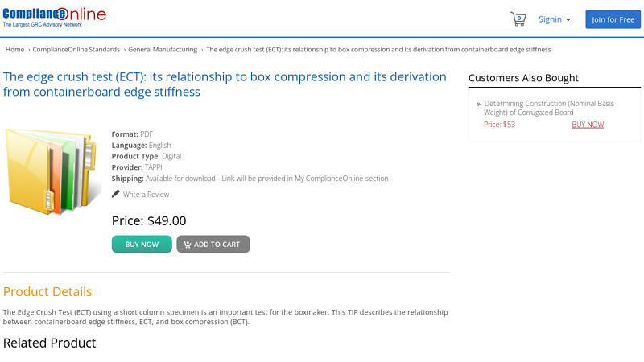
Task: Click the Signin chevron arrow
Action: [x=568, y=20]
